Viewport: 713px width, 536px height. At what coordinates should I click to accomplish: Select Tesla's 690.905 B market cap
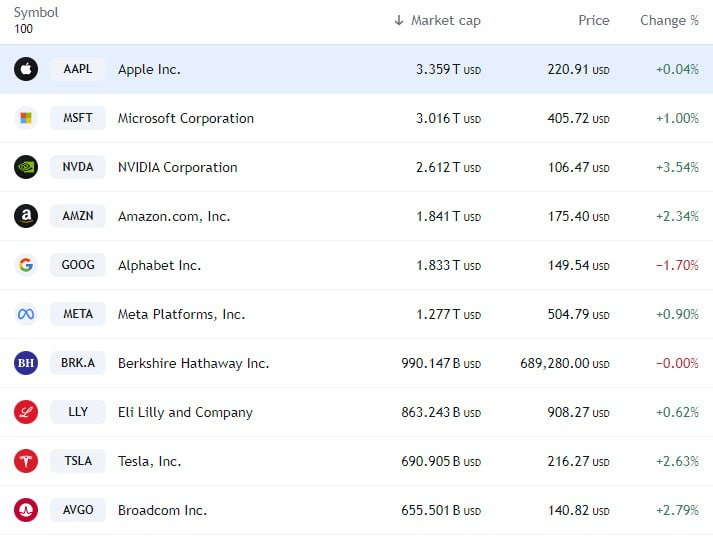(x=441, y=461)
